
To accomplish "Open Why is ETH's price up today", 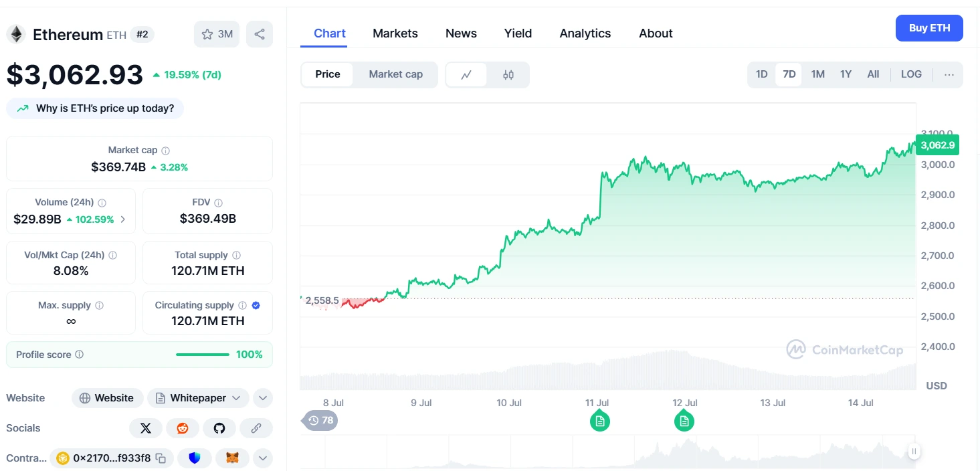I will (x=95, y=108).
